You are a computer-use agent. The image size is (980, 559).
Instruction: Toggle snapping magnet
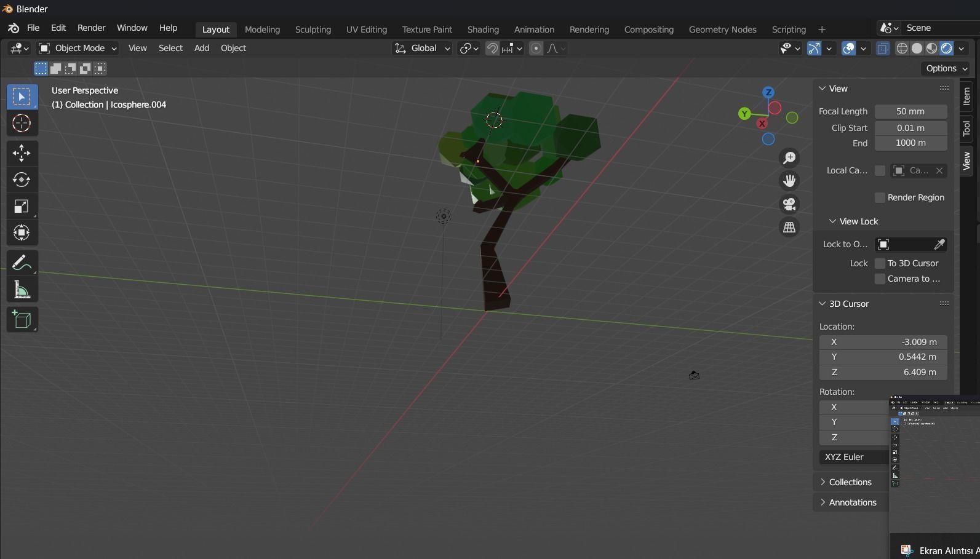(492, 49)
